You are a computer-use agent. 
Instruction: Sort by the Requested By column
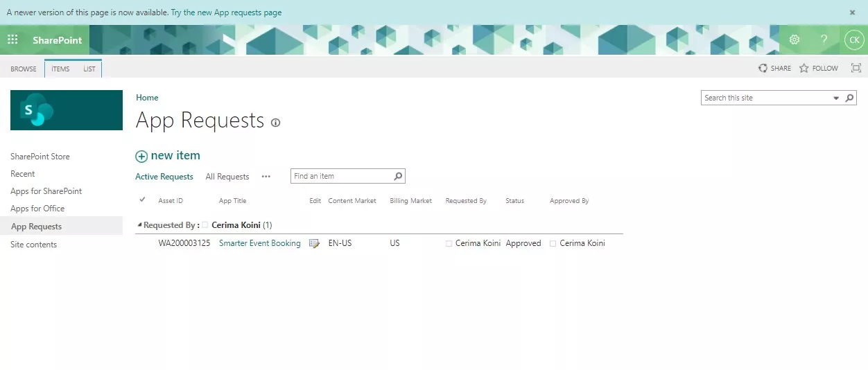click(466, 201)
